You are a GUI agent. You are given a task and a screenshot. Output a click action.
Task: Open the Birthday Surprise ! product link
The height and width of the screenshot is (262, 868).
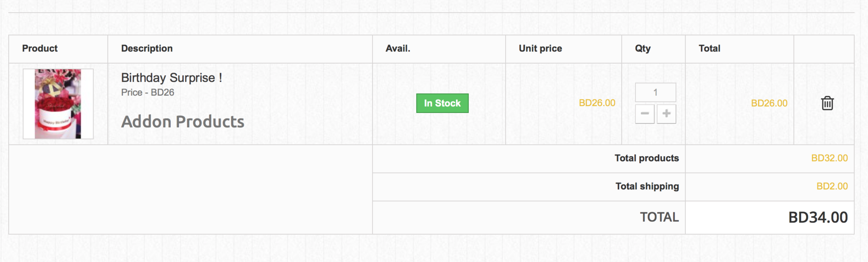pyautogui.click(x=171, y=78)
